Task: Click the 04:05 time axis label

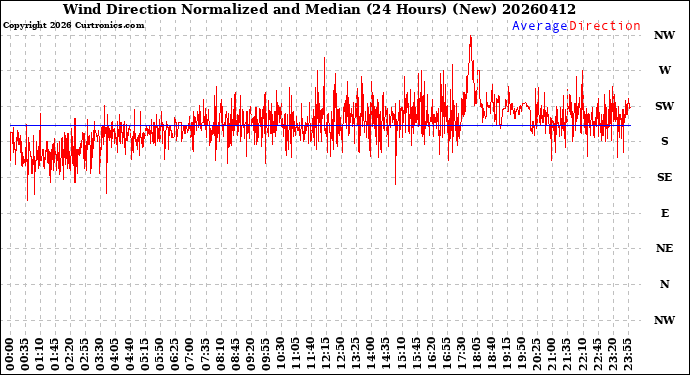Action: pyautogui.click(x=115, y=354)
